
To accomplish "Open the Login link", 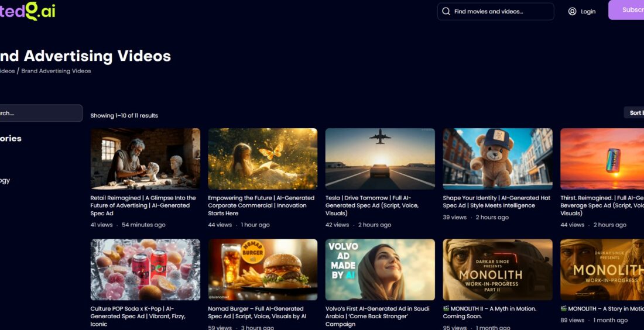I will [x=588, y=12].
